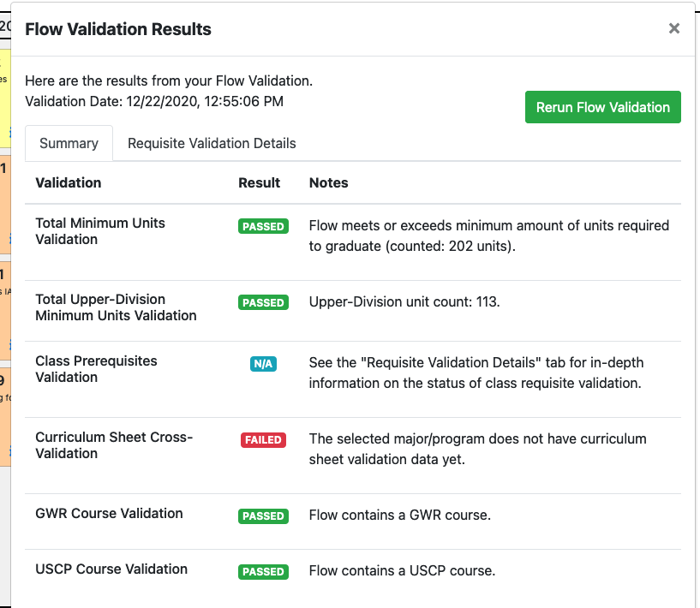Select the GWR Course Validation row label

tap(109, 513)
